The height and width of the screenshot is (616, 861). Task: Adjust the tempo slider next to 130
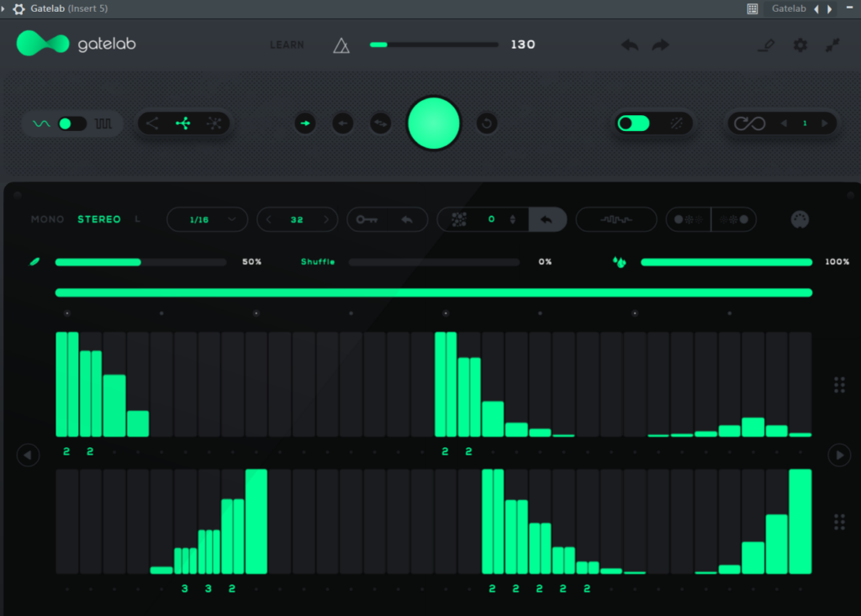(x=434, y=45)
